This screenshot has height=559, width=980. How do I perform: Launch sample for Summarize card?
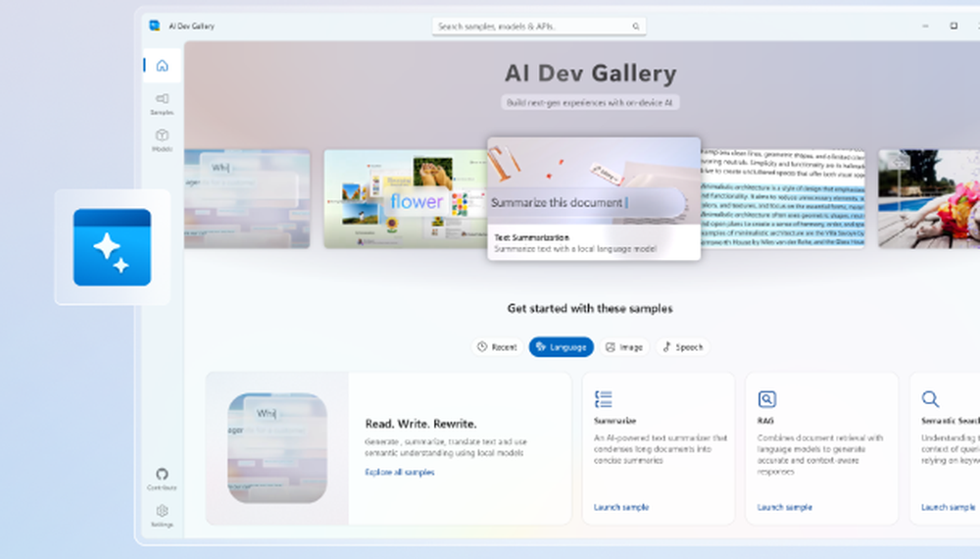pos(621,507)
